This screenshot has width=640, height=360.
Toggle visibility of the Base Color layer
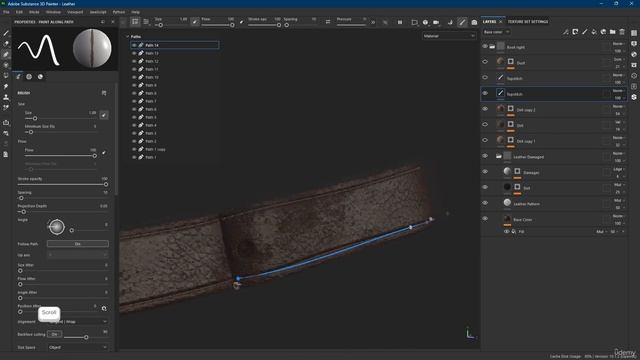point(485,219)
